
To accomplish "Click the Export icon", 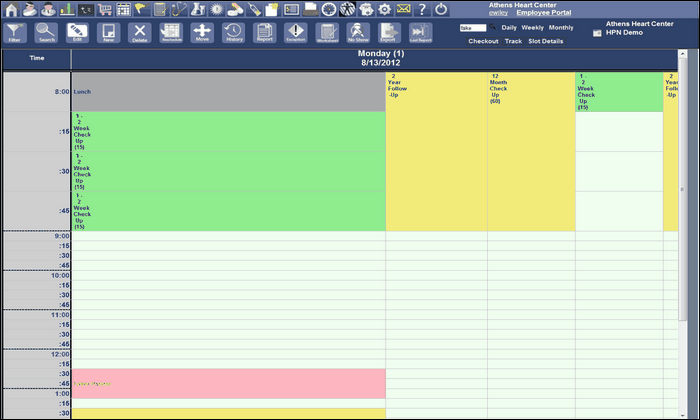I will click(388, 33).
